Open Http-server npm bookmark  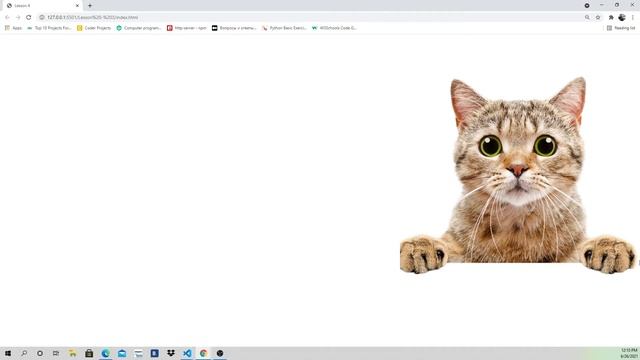[187, 28]
